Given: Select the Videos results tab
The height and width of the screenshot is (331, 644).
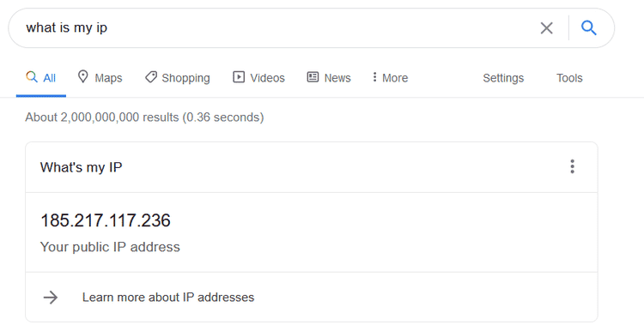Looking at the screenshot, I should [258, 77].
